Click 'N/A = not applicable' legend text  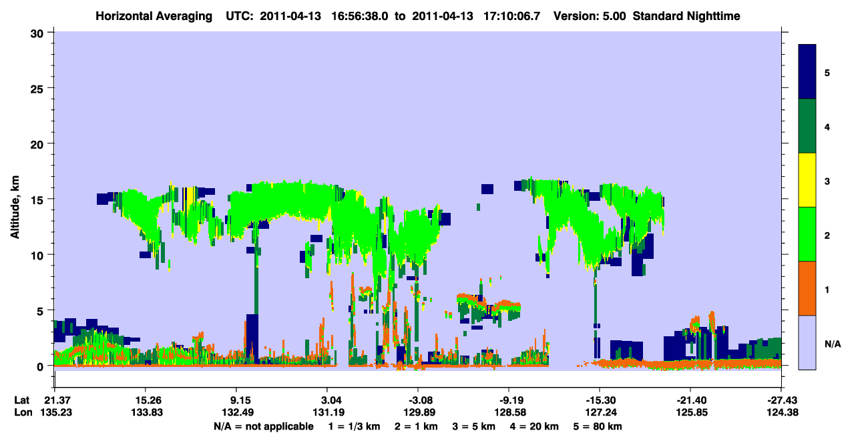[263, 426]
